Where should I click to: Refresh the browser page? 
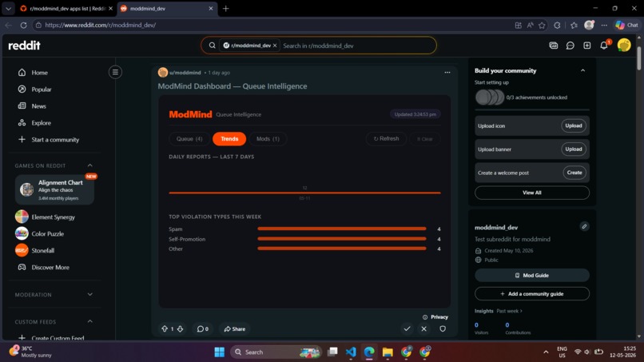pos(23,25)
